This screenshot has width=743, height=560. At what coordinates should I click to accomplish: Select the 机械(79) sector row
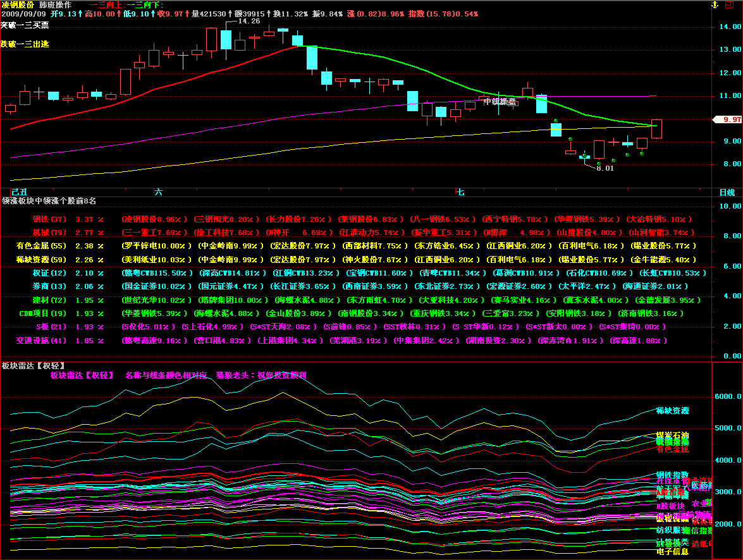pos(364,233)
